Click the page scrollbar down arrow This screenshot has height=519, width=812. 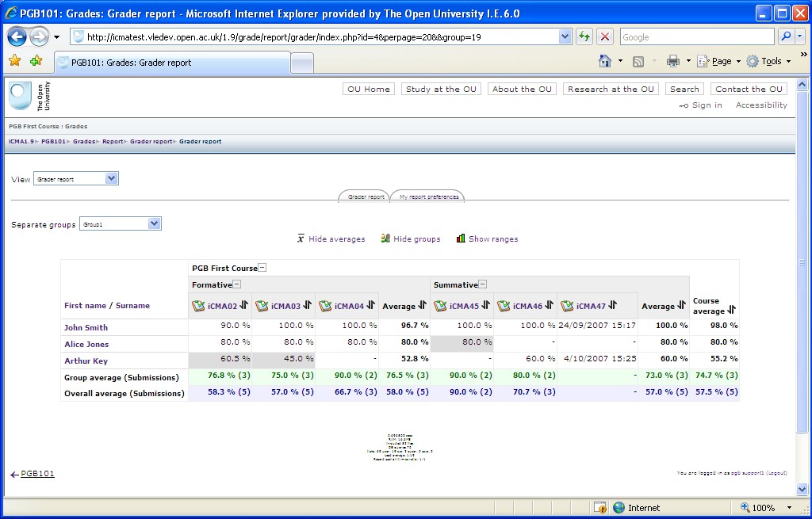coord(802,488)
